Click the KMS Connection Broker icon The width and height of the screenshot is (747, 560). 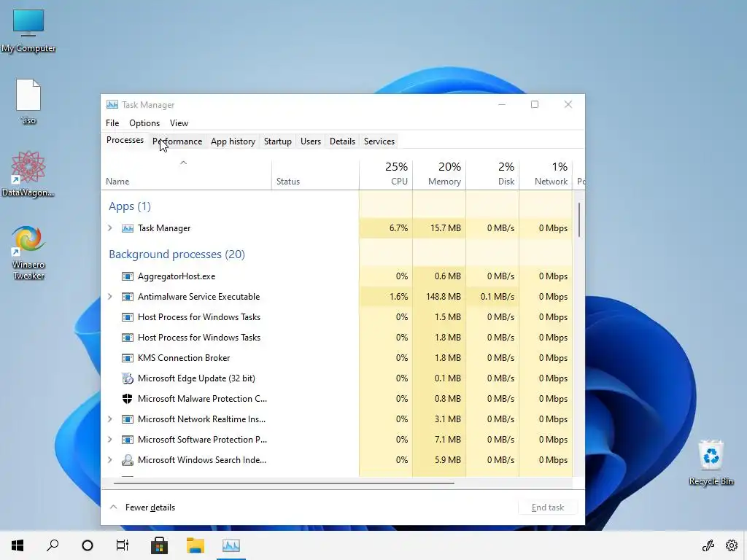(x=127, y=358)
